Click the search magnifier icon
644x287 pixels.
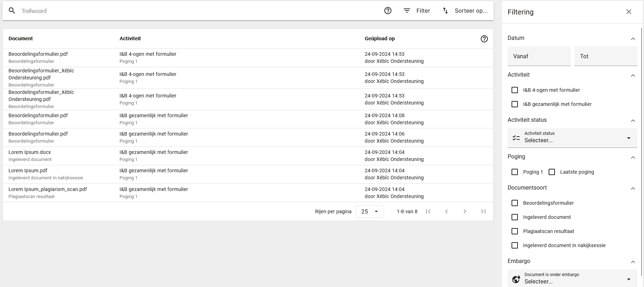pos(12,11)
